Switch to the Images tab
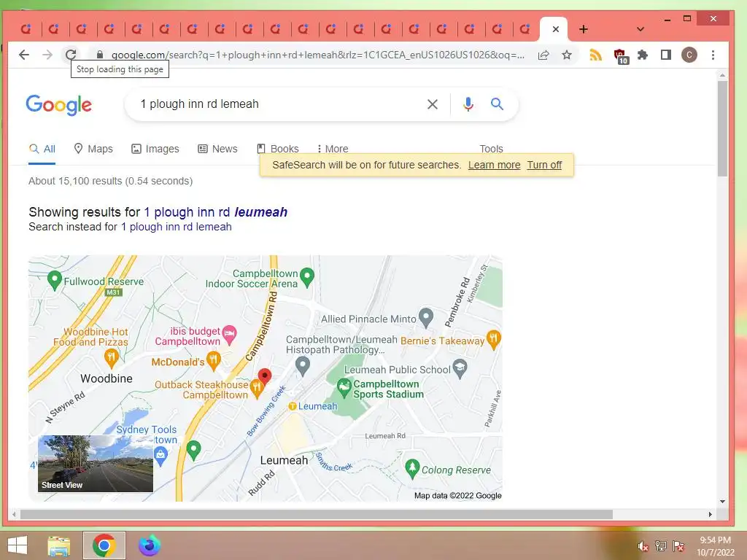Image resolution: width=747 pixels, height=560 pixels. click(x=155, y=149)
